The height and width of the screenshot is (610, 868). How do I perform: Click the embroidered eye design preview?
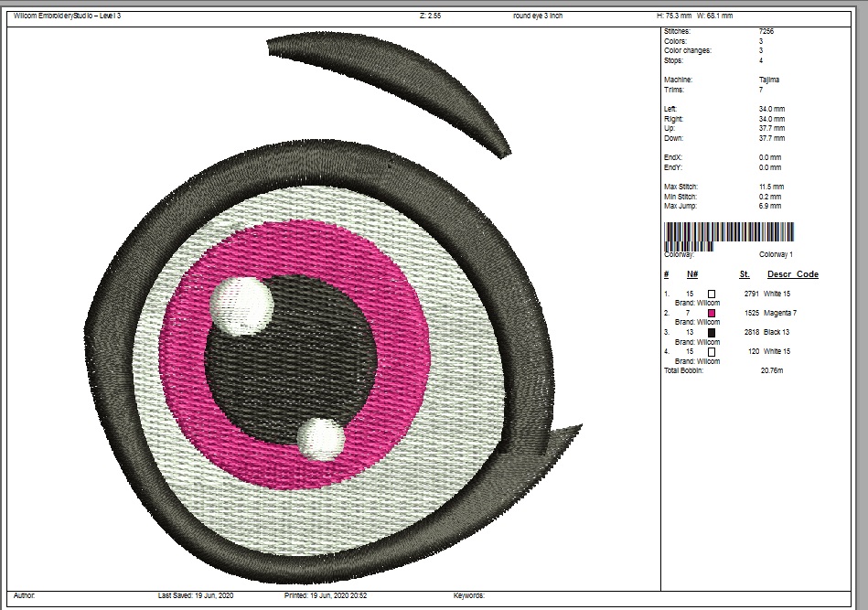(332, 307)
